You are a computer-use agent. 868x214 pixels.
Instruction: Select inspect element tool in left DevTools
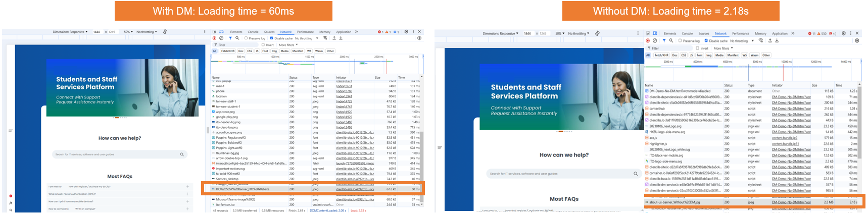pos(215,32)
